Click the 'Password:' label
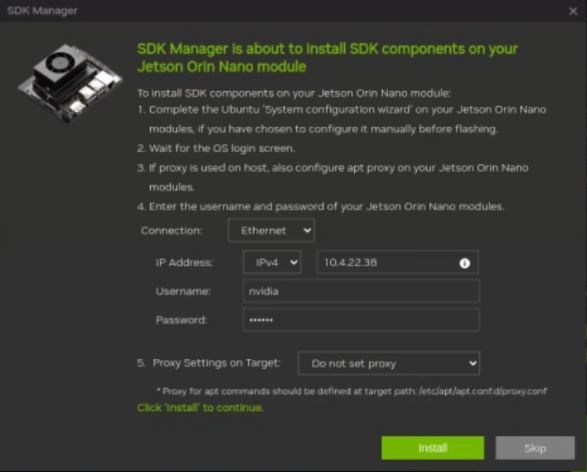 click(181, 320)
